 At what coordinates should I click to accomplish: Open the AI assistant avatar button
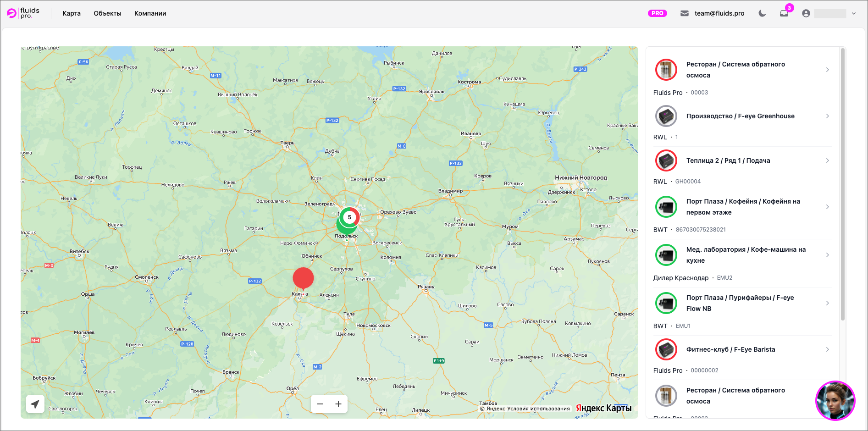click(835, 401)
